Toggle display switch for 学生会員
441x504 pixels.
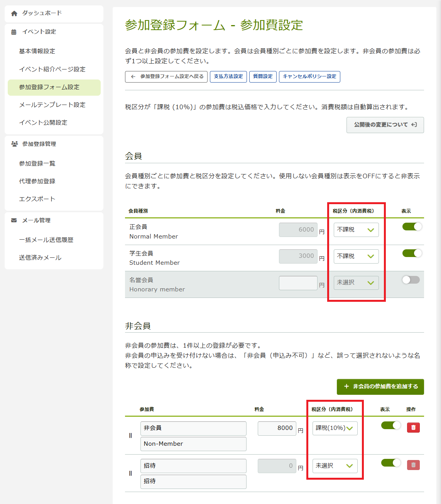point(412,253)
